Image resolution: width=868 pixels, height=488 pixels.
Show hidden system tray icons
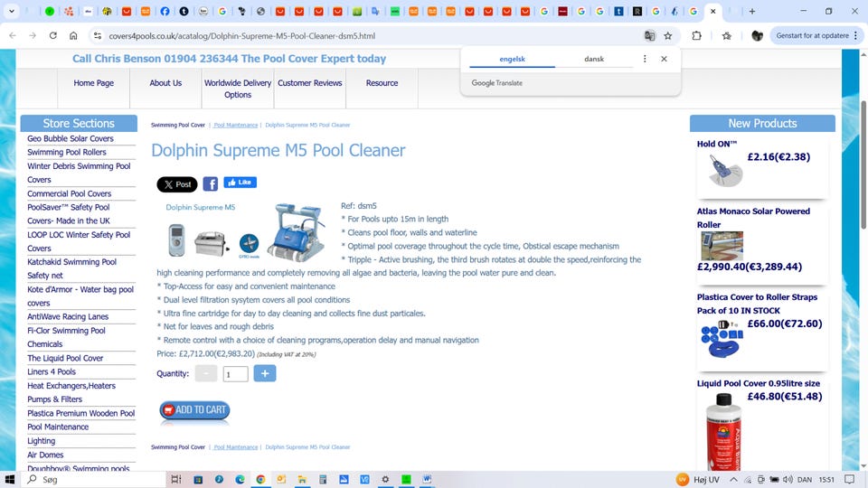[733, 479]
